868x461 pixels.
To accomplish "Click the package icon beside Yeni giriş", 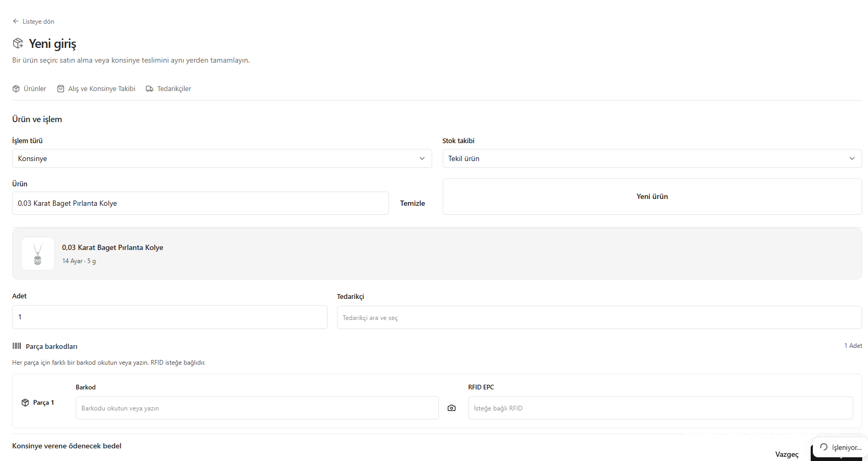I will tap(18, 43).
